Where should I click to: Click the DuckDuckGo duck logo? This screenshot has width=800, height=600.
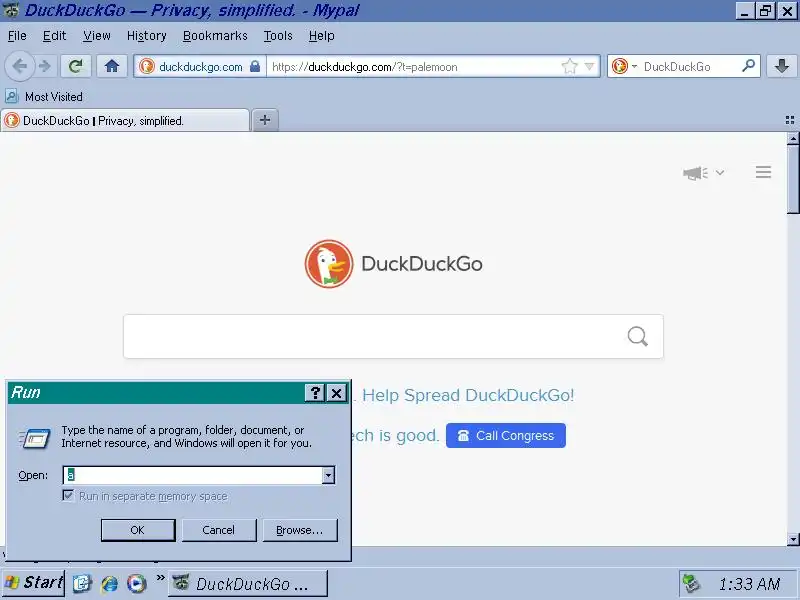(329, 264)
